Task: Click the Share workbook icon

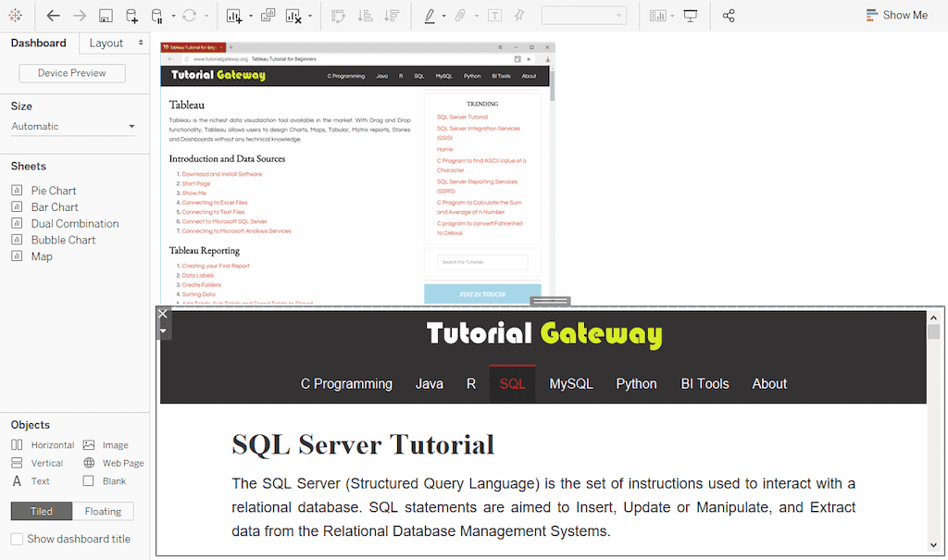Action: click(729, 16)
